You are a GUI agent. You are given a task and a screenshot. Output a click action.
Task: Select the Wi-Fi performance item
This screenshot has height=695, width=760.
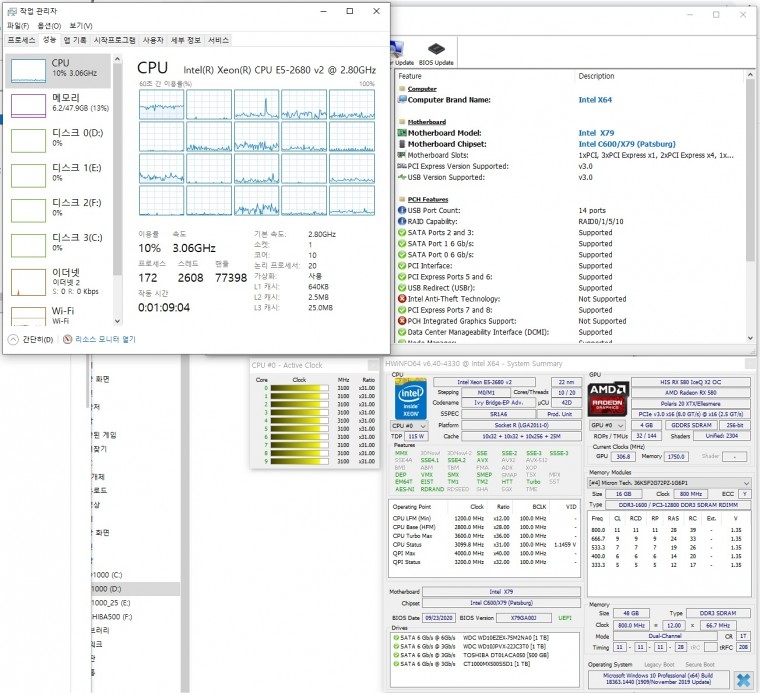click(58, 315)
